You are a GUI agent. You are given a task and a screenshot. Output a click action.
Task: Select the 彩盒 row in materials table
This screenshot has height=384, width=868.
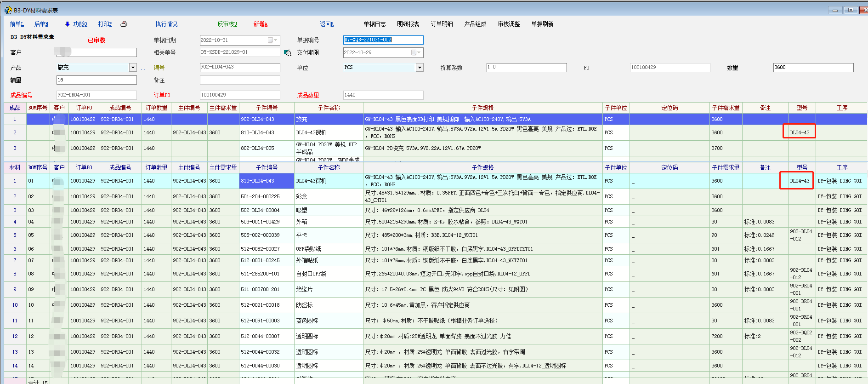click(x=302, y=196)
